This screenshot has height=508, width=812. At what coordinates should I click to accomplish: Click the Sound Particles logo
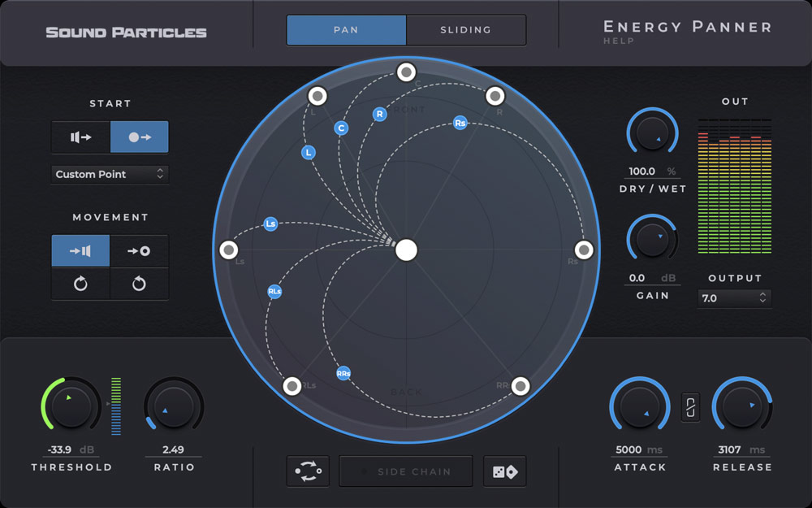click(126, 31)
